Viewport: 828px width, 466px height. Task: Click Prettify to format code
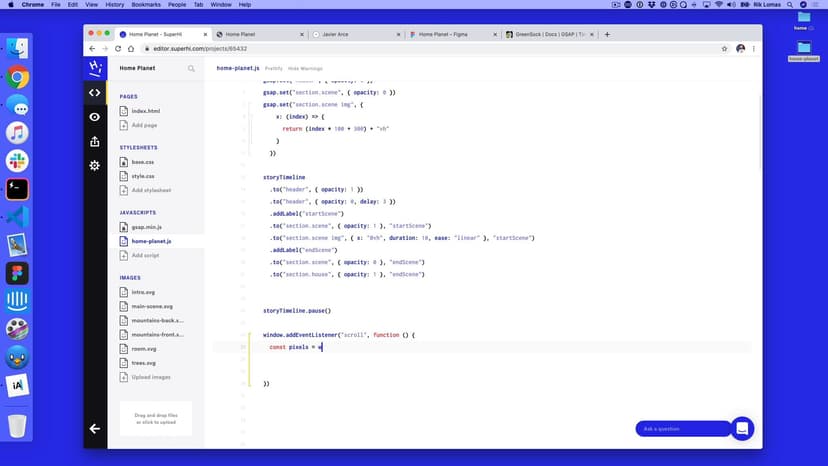click(x=273, y=68)
